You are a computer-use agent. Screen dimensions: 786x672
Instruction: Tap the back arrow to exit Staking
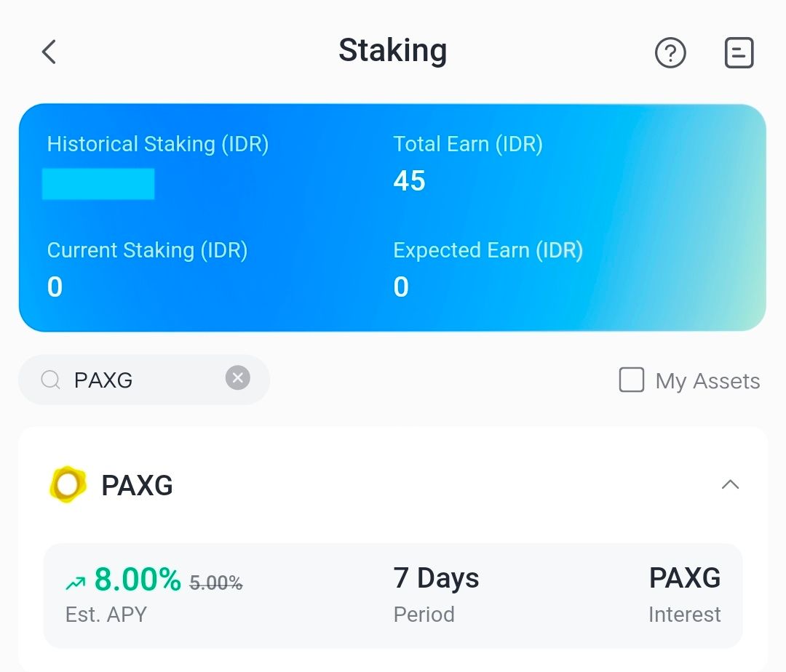coord(48,52)
